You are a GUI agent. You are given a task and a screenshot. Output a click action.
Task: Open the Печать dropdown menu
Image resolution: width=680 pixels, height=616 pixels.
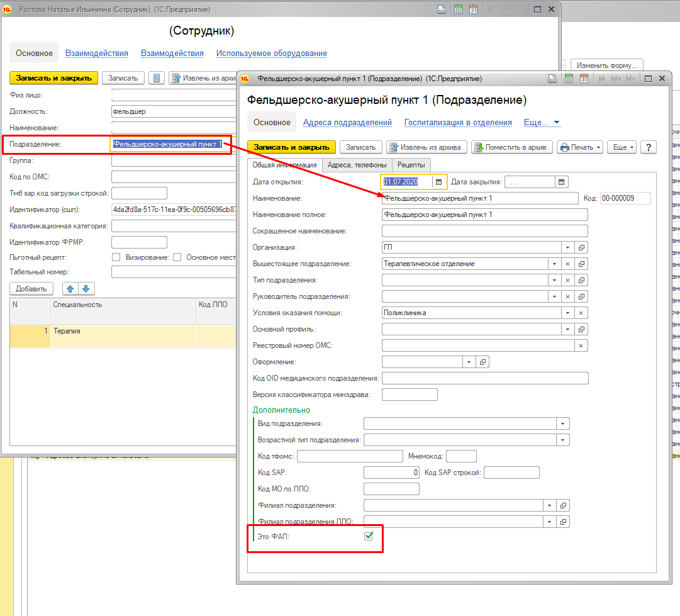[x=579, y=147]
